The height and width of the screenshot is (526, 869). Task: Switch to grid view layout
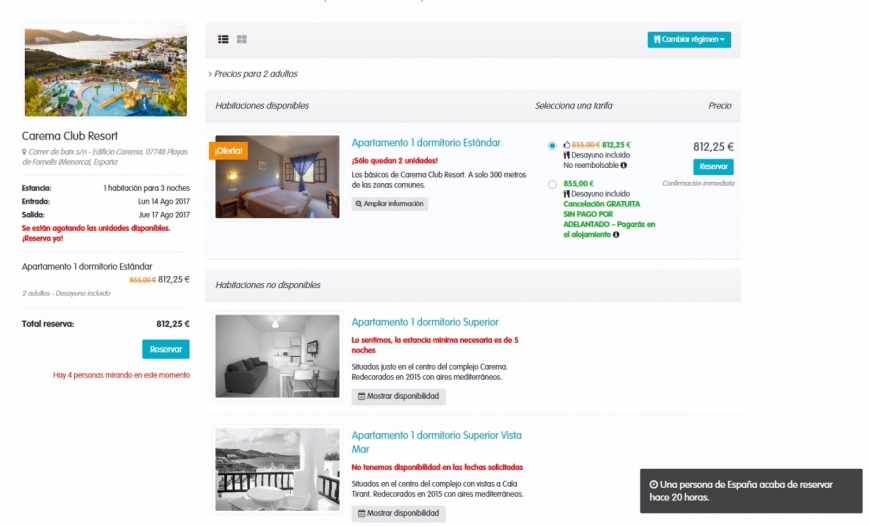242,39
